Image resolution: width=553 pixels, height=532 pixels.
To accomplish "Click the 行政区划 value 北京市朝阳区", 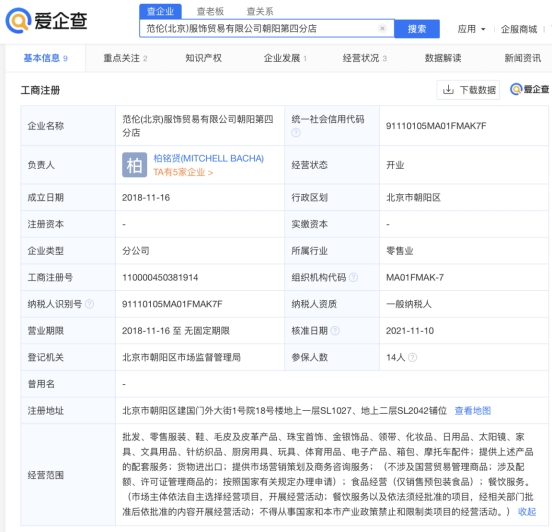I will (x=413, y=198).
